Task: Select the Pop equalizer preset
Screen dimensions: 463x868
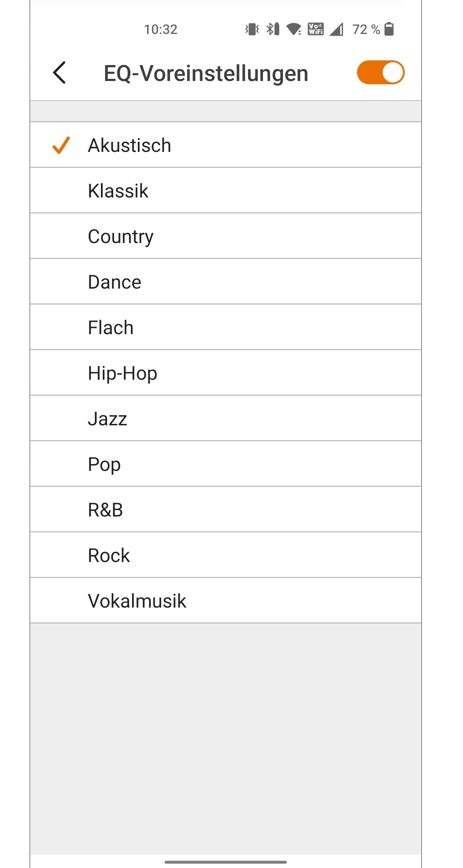Action: point(226,464)
